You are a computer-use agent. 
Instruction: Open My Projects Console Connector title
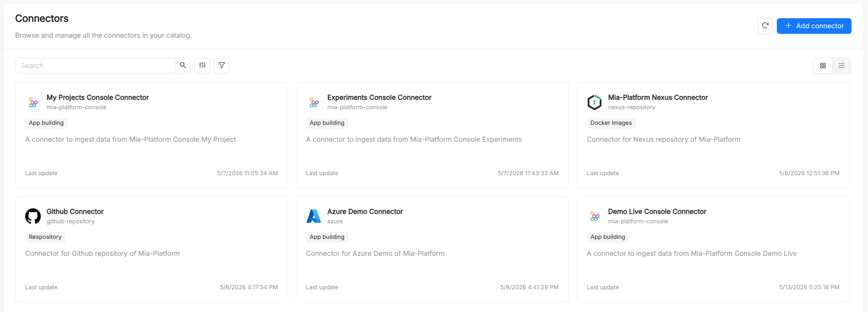98,97
